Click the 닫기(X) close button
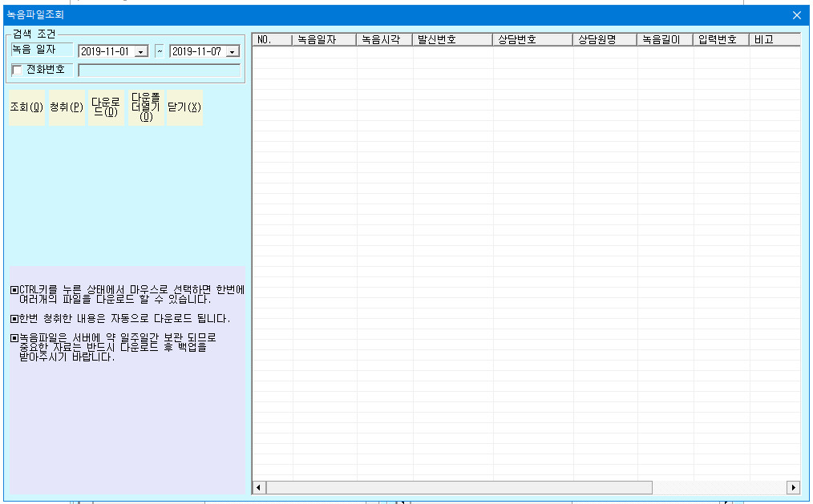Image resolution: width=813 pixels, height=504 pixels. point(184,107)
